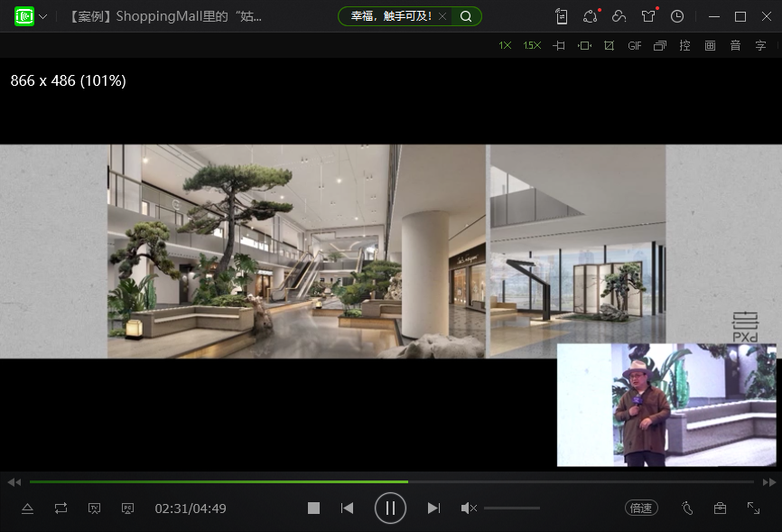Open the toolbox icon
The width and height of the screenshot is (782, 532).
[x=721, y=508]
